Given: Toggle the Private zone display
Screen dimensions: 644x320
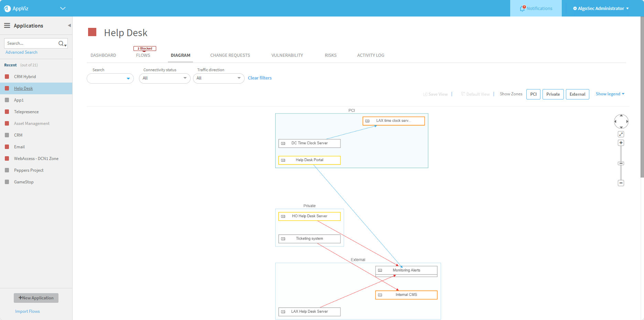Looking at the screenshot, I should click(553, 94).
